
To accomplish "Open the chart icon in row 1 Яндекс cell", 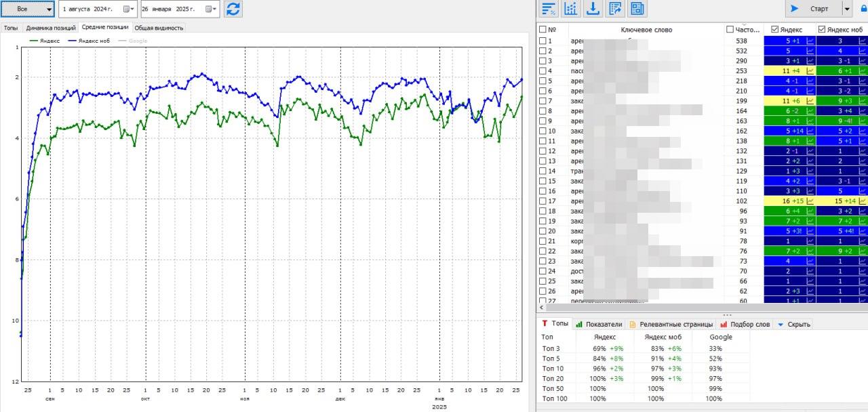I will [810, 41].
